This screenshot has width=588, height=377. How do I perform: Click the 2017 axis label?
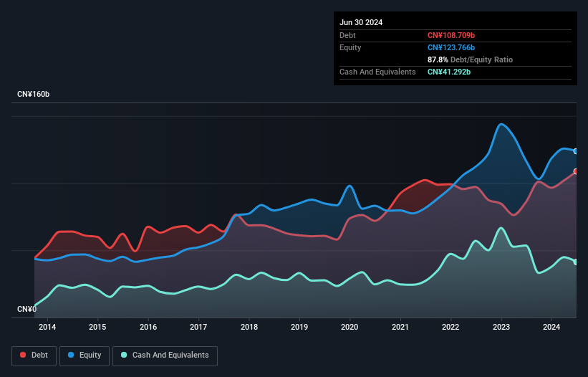coord(198,327)
